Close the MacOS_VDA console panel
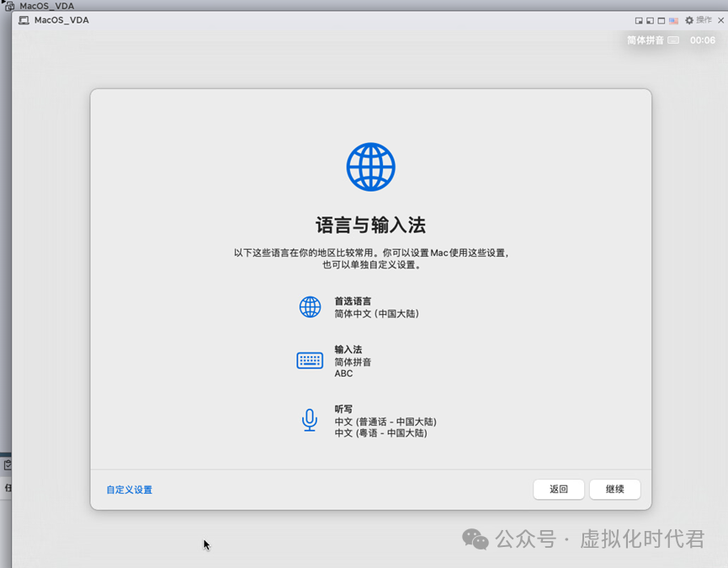 click(x=720, y=20)
